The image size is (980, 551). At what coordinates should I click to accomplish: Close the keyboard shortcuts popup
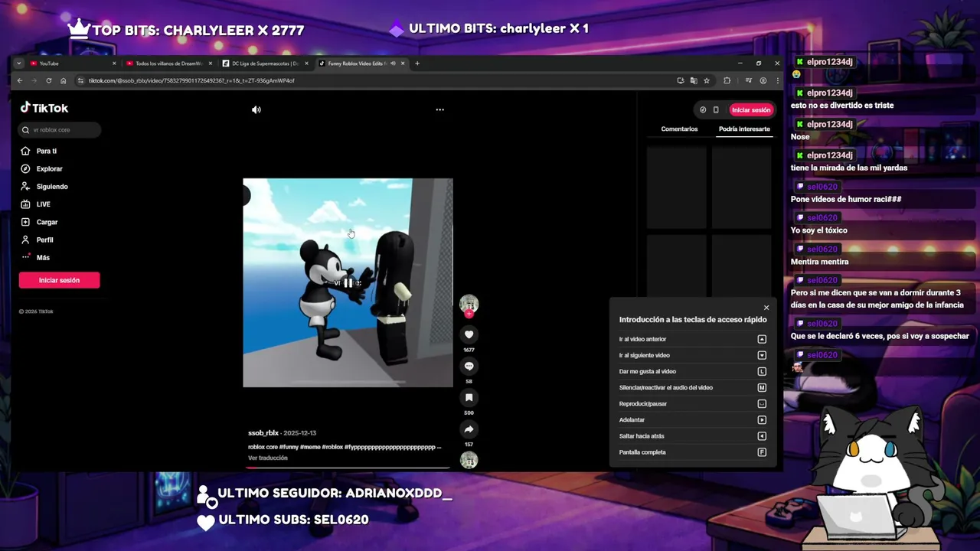pyautogui.click(x=766, y=308)
